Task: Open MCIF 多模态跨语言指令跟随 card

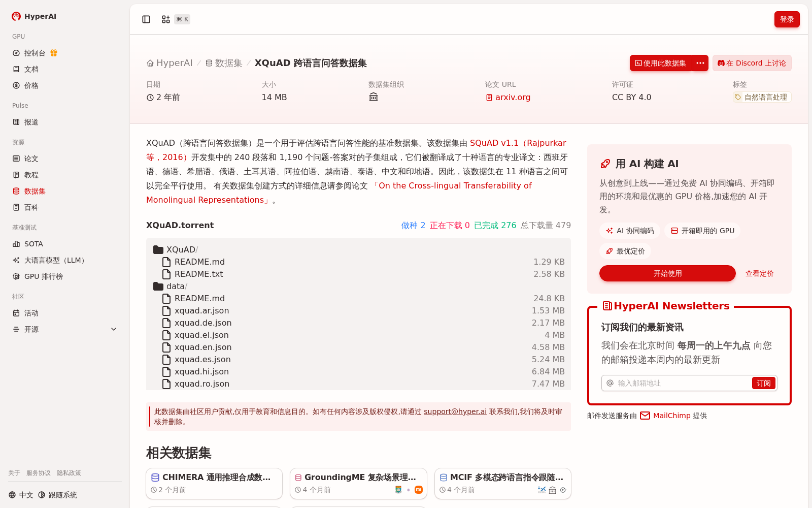Action: pos(503,484)
